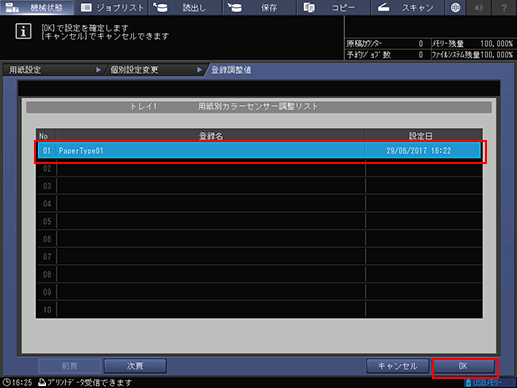Open the 機械状態 machine status tab
Image resolution: width=517 pixels, height=388 pixels.
tap(37, 7)
